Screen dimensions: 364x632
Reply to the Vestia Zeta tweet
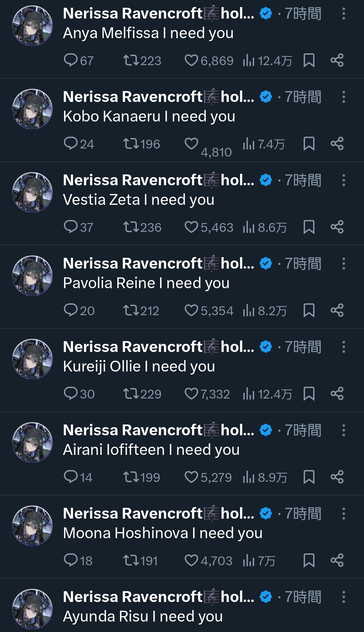coord(71,227)
